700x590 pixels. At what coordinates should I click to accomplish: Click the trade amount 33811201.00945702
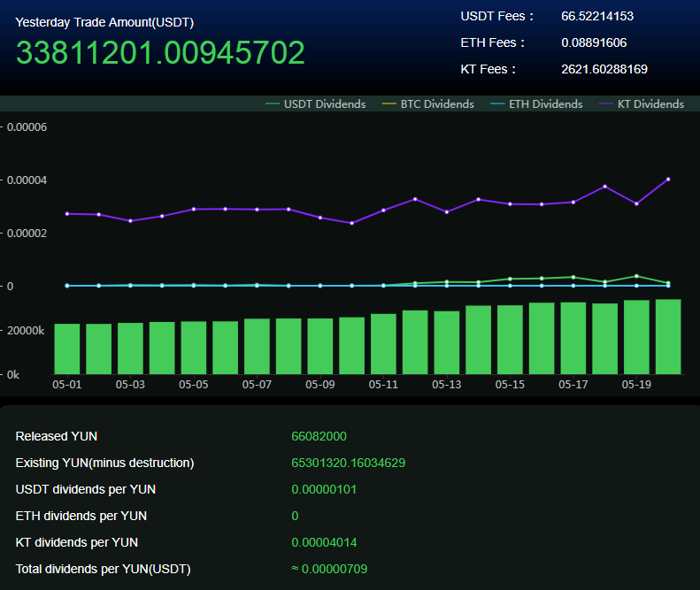pos(160,53)
